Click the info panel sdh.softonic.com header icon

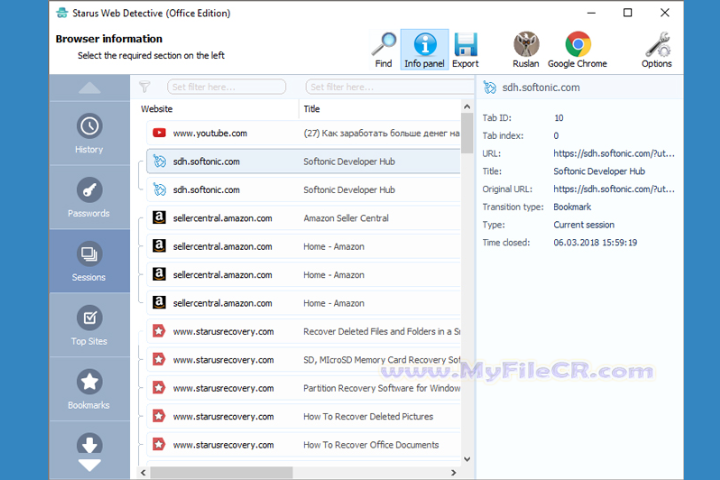[x=490, y=87]
